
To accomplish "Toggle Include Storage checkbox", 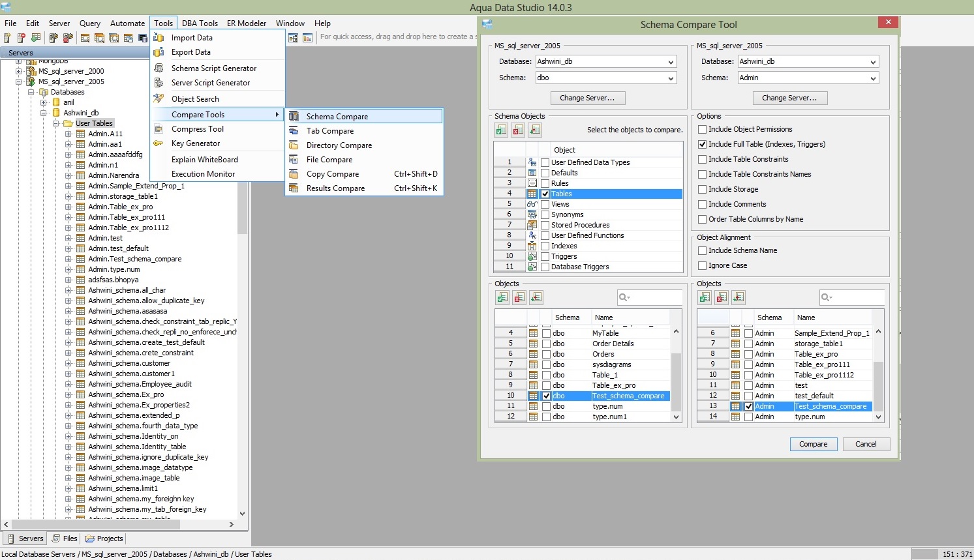I will point(703,189).
